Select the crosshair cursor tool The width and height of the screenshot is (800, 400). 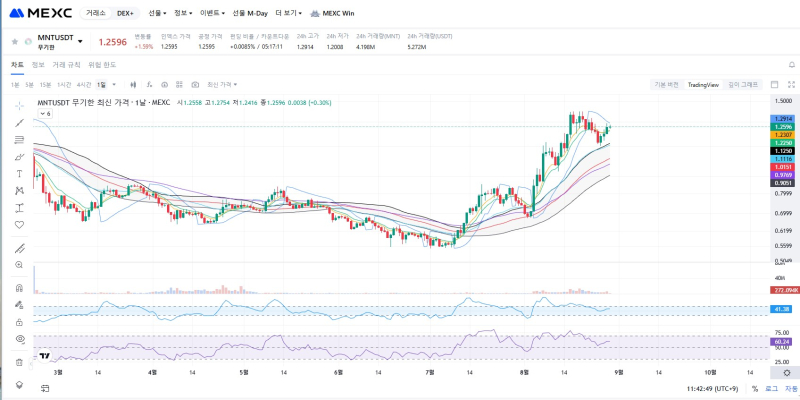pyautogui.click(x=19, y=106)
